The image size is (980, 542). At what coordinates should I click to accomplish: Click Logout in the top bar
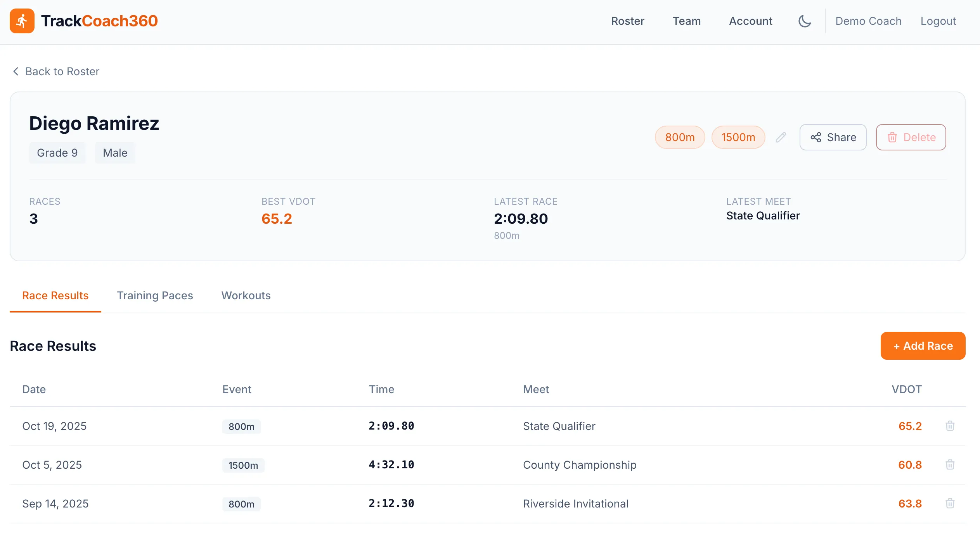pos(938,21)
